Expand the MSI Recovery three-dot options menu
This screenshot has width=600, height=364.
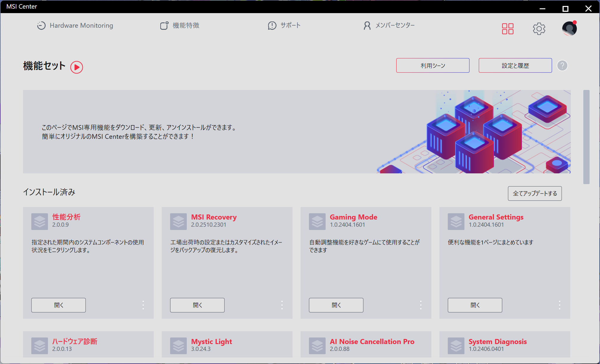(x=282, y=305)
